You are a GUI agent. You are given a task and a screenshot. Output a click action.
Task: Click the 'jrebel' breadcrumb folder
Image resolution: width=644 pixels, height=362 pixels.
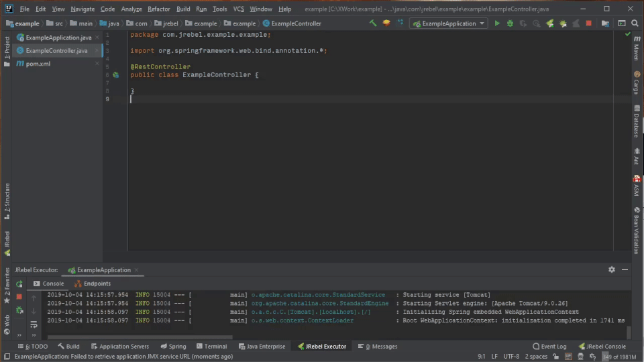coord(166,23)
